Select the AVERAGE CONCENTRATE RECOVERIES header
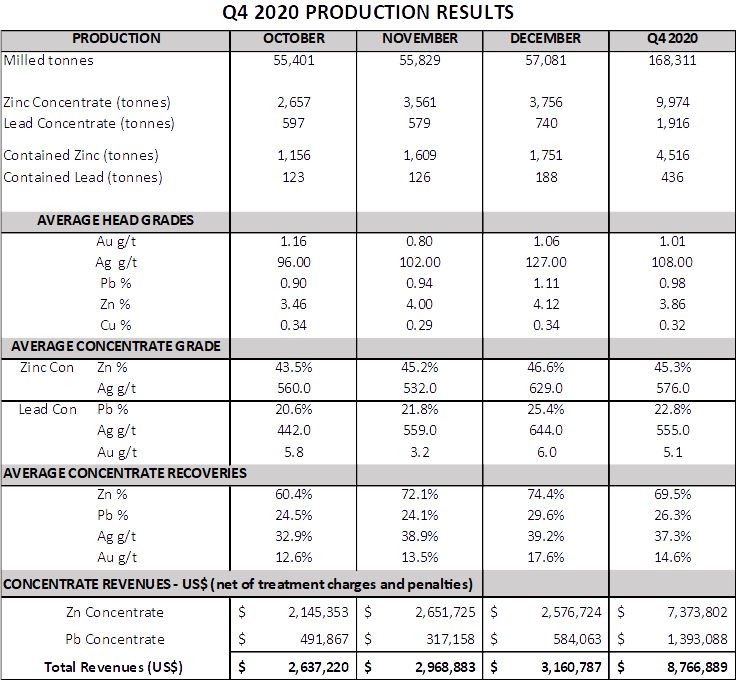The width and height of the screenshot is (736, 680). (x=125, y=473)
